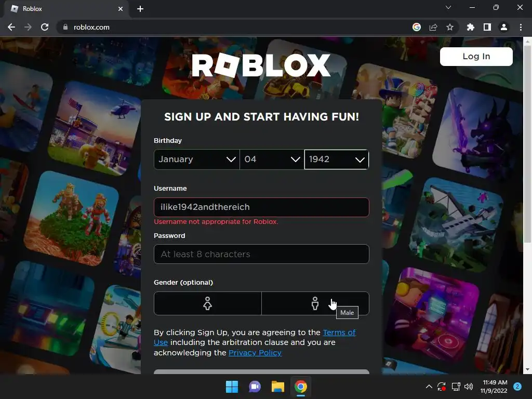The width and height of the screenshot is (532, 399).
Task: Open the network tray icon
Action: click(456, 387)
